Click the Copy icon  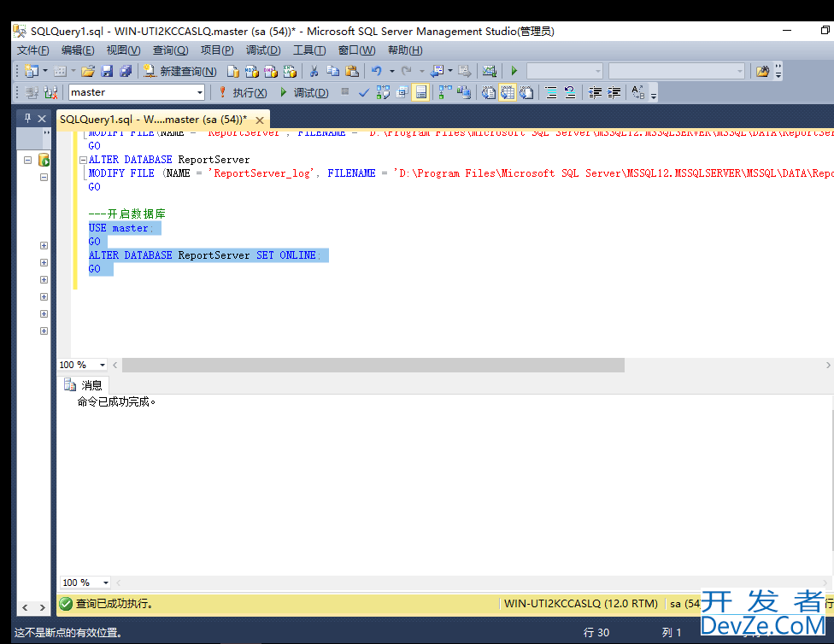[333, 71]
